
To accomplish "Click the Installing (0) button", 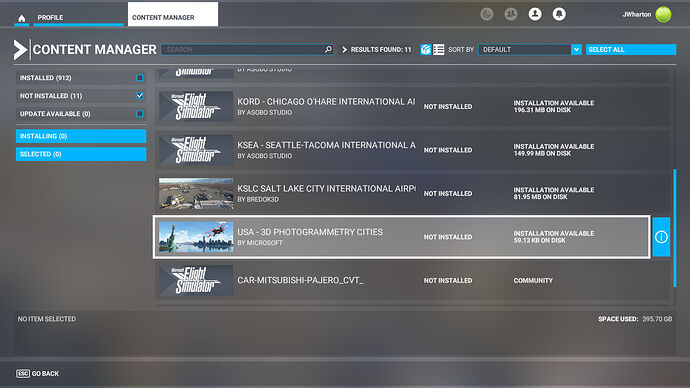I will pos(81,136).
